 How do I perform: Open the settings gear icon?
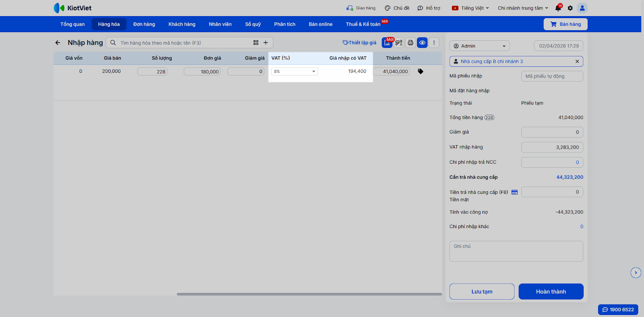(570, 8)
